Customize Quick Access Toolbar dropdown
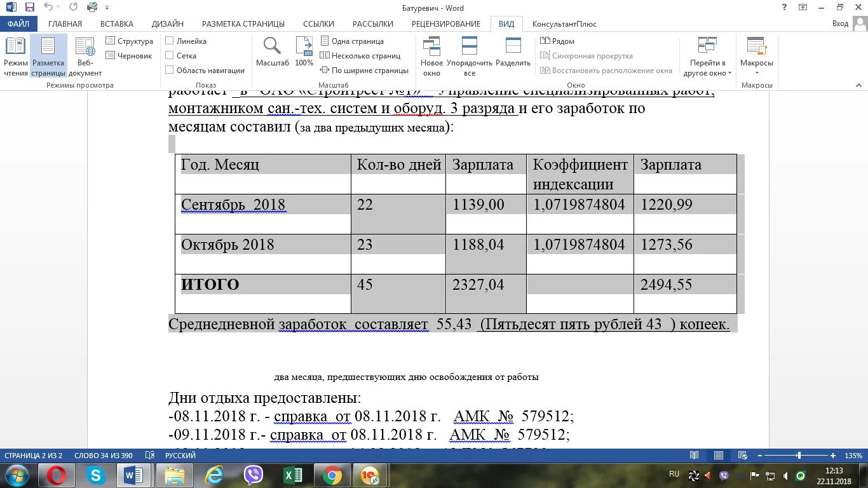 [x=107, y=8]
